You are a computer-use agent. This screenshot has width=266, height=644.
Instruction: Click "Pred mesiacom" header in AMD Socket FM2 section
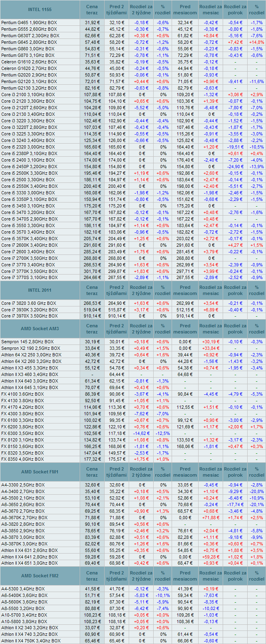[x=185, y=576]
